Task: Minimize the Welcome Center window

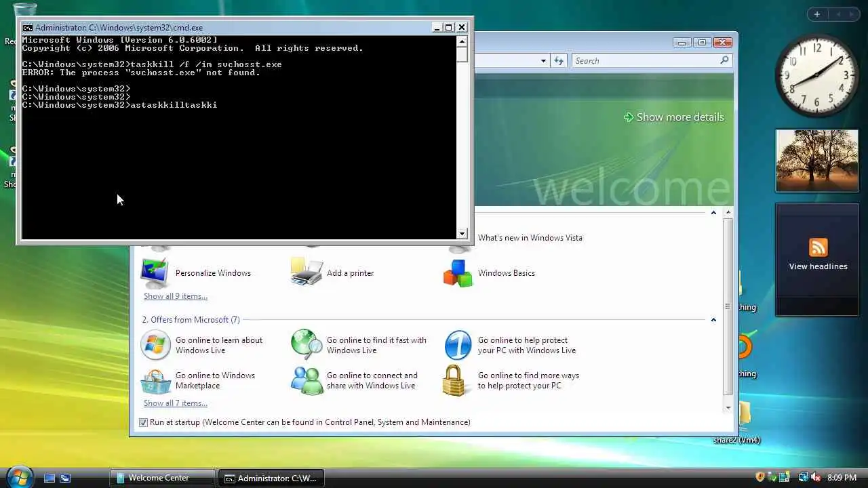Action: point(682,42)
